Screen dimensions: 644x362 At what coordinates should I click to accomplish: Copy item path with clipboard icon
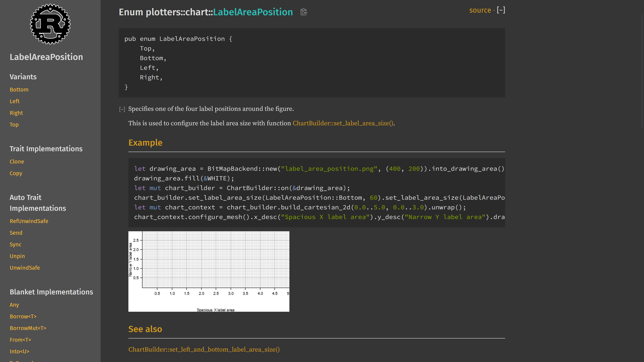pyautogui.click(x=303, y=12)
